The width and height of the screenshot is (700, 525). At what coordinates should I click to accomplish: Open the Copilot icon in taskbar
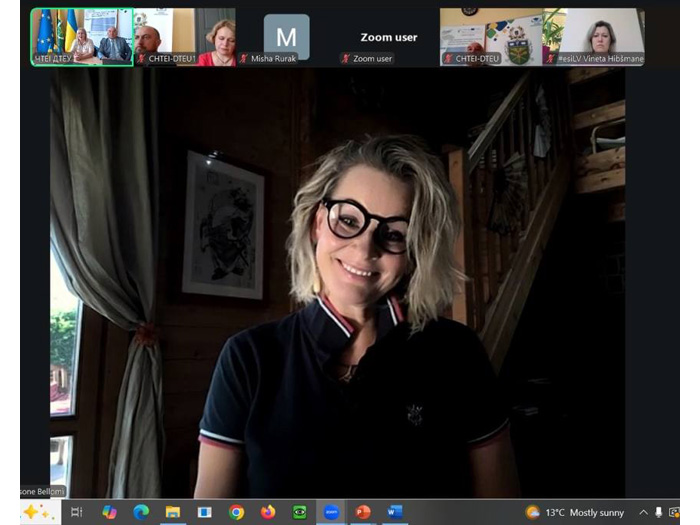(x=109, y=512)
